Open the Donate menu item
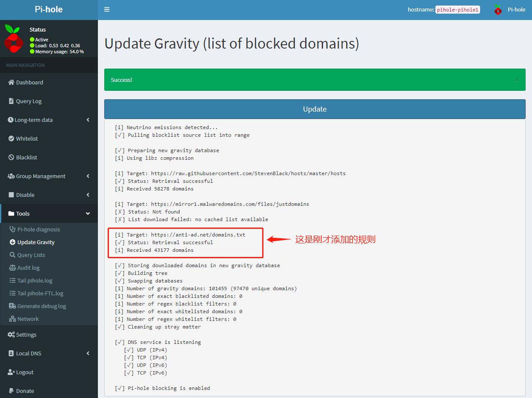The image size is (532, 398). coord(49,391)
